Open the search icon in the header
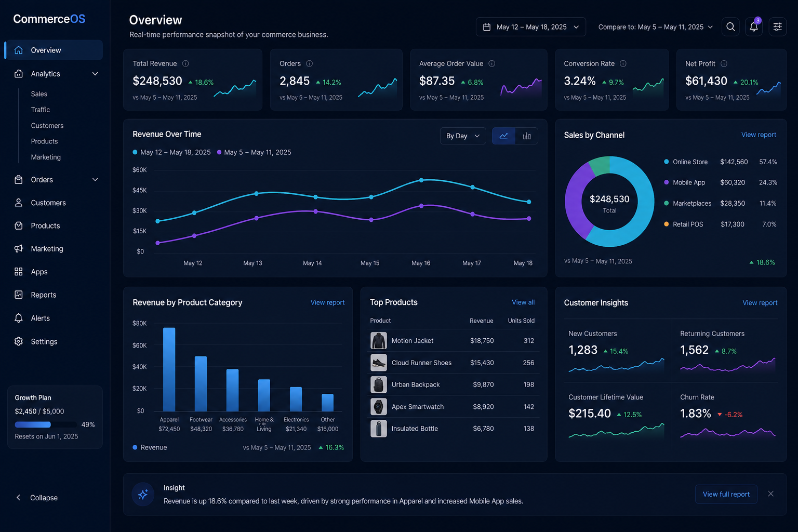This screenshot has width=798, height=532. click(730, 26)
